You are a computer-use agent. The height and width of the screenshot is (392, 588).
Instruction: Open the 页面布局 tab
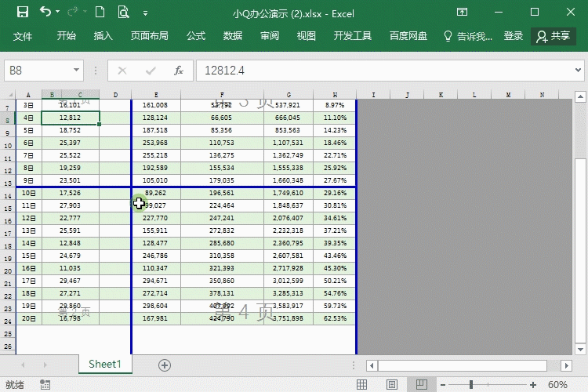tap(149, 36)
